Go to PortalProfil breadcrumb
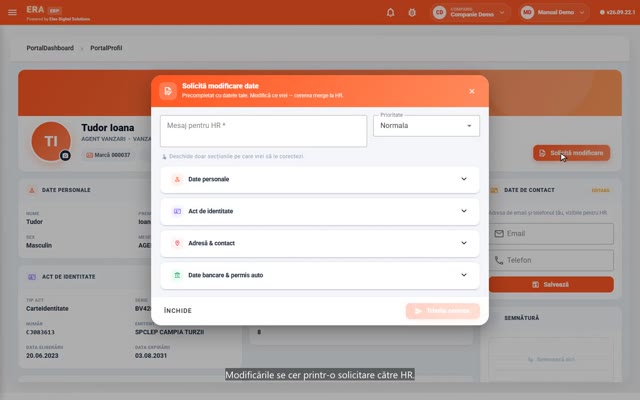 pyautogui.click(x=106, y=48)
